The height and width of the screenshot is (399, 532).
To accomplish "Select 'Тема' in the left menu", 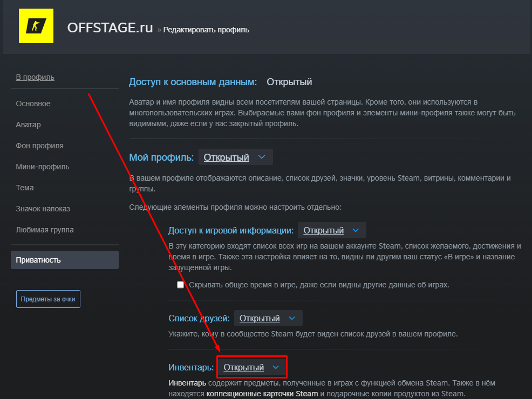I will [25, 188].
